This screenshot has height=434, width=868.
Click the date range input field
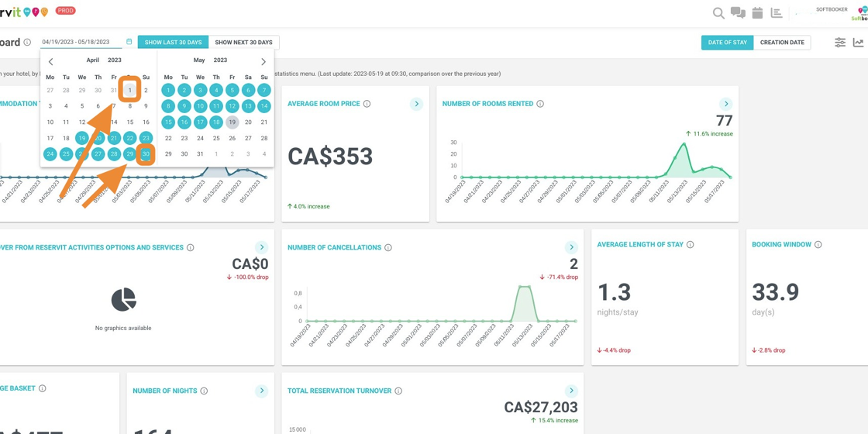81,42
